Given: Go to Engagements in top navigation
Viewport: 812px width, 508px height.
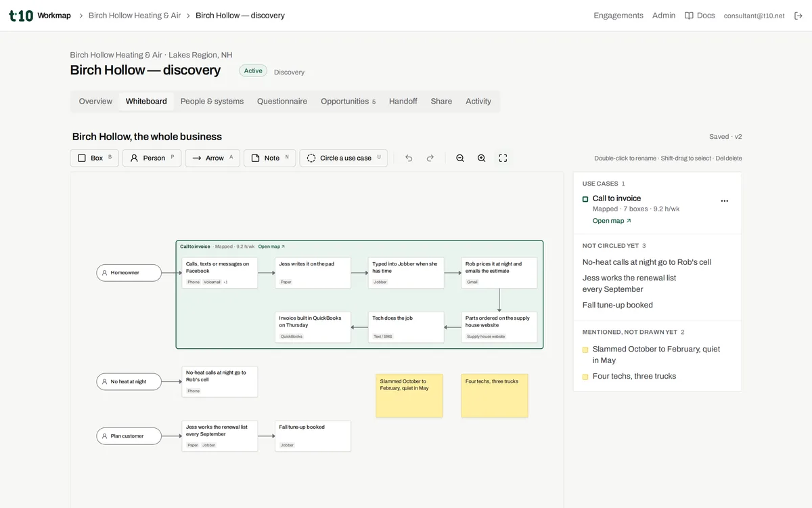Looking at the screenshot, I should [618, 16].
